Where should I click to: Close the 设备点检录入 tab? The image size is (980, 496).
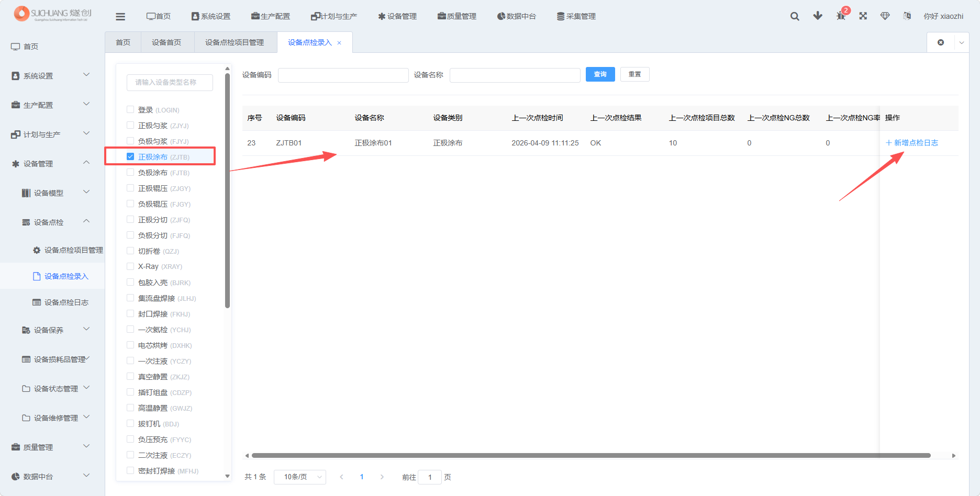[x=339, y=43]
